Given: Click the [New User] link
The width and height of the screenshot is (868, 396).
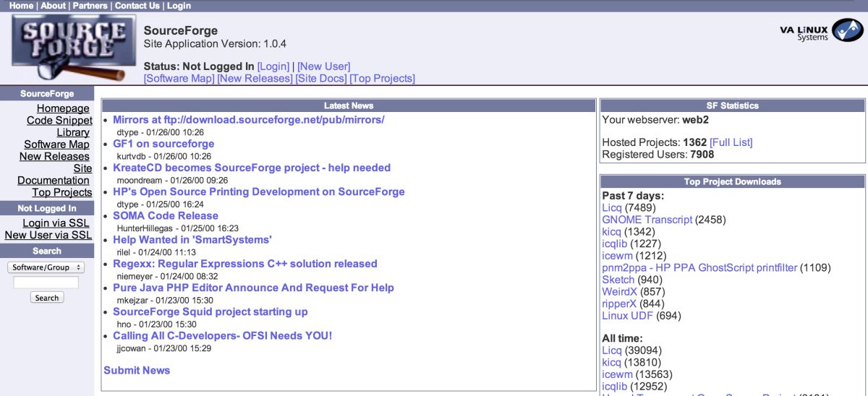Looking at the screenshot, I should (x=324, y=66).
